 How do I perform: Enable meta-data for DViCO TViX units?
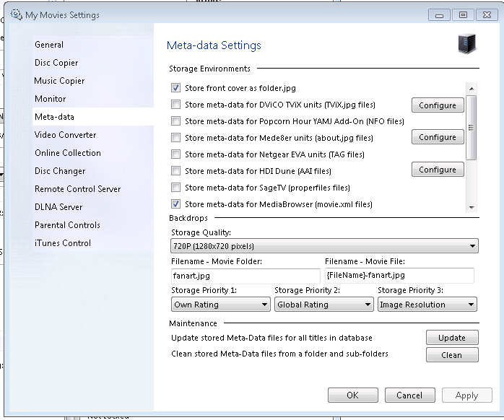[x=175, y=105]
